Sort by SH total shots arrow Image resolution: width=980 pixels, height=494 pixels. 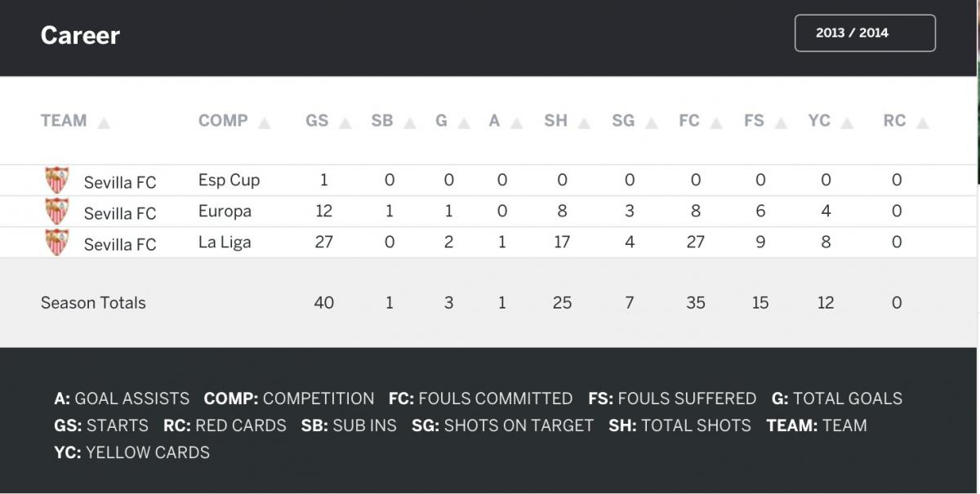pyautogui.click(x=585, y=124)
